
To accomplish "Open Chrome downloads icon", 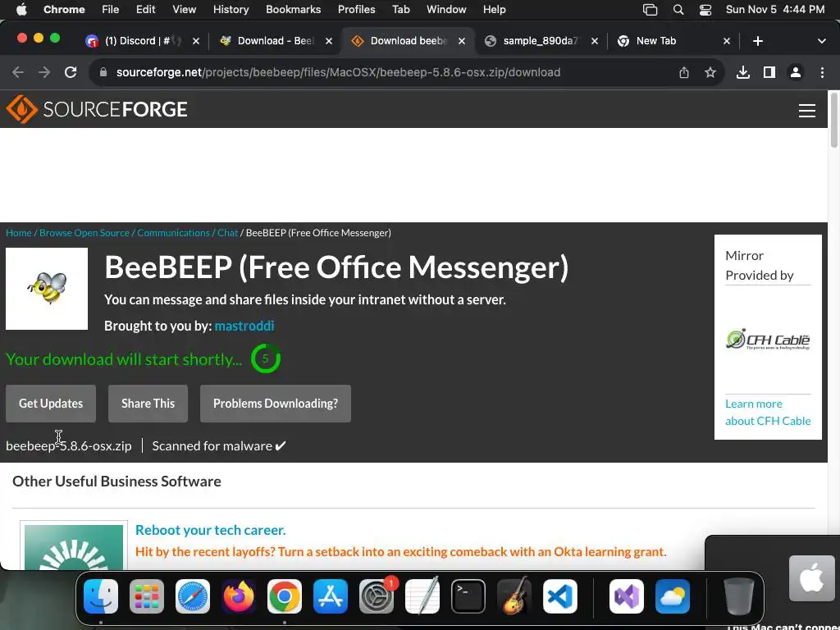I will [743, 72].
